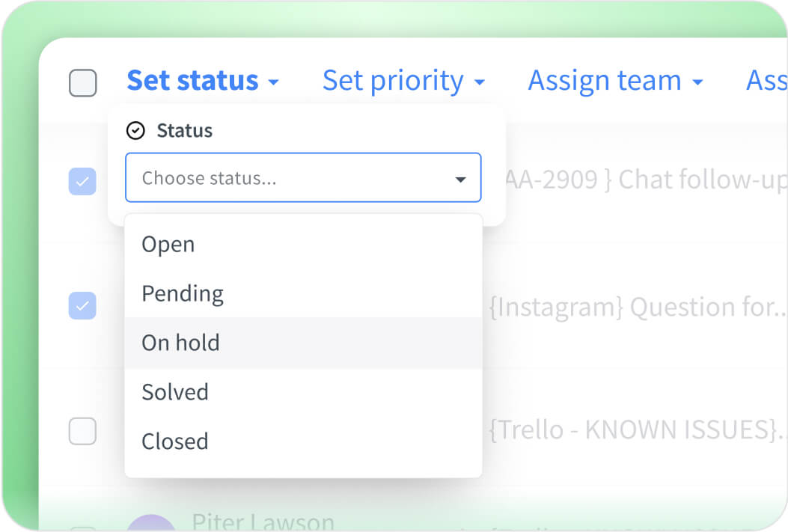Click the Set status chevron arrow

[274, 82]
